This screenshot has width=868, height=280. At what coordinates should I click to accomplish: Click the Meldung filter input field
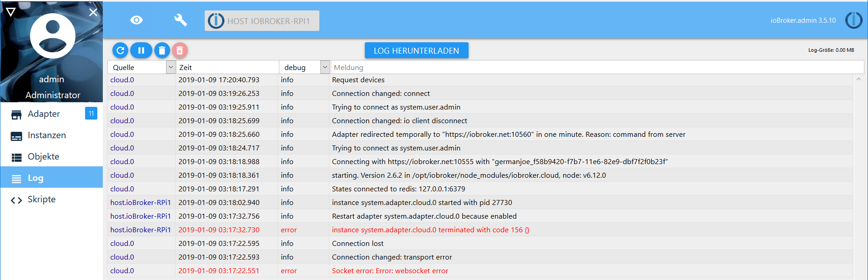point(597,67)
